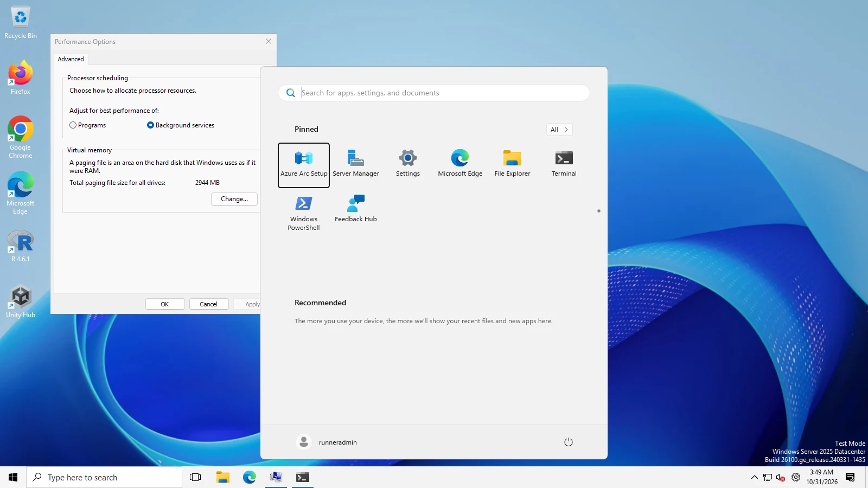
Task: Click the power button in Start menu
Action: (569, 442)
